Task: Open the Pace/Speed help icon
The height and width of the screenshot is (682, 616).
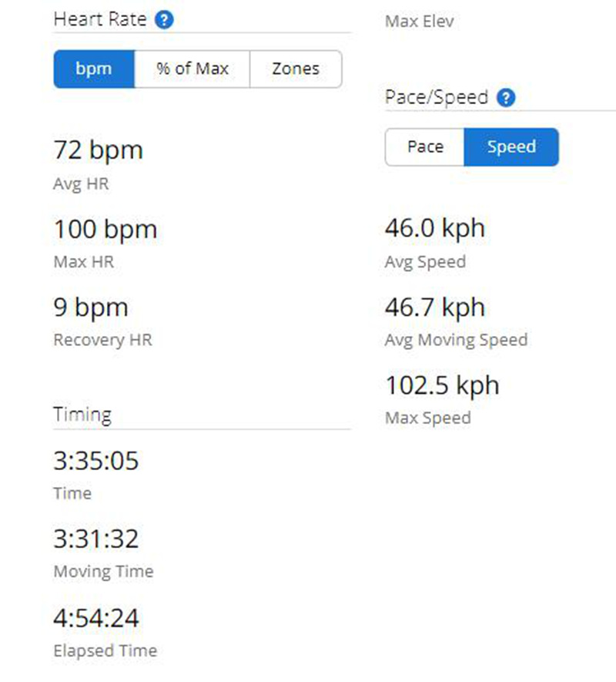Action: pos(506,98)
